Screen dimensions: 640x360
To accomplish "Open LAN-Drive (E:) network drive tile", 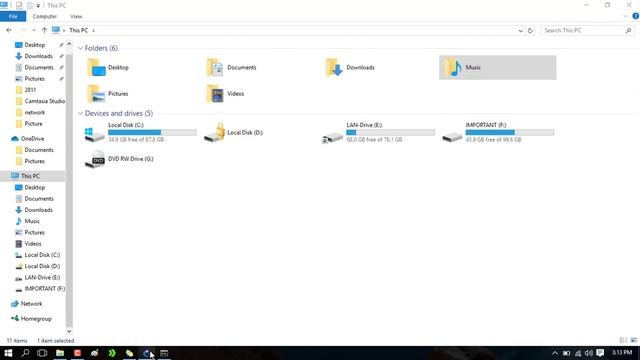I will (x=378, y=132).
